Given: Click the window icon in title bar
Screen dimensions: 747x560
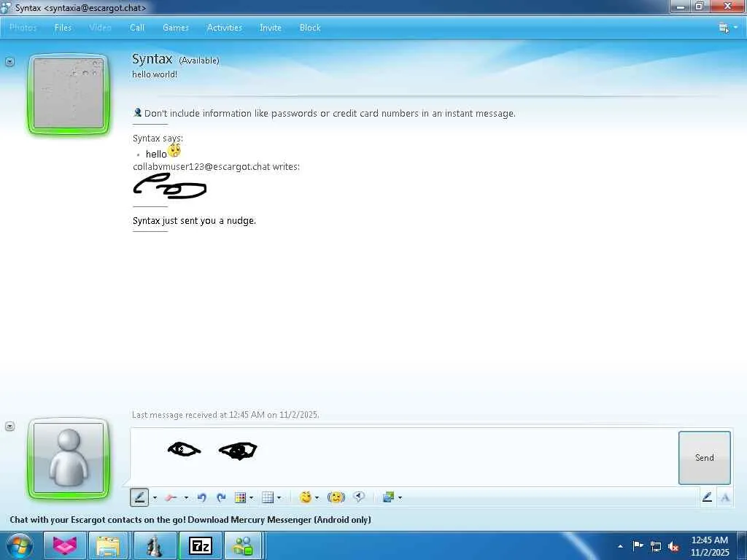Looking at the screenshot, I should pos(6,7).
